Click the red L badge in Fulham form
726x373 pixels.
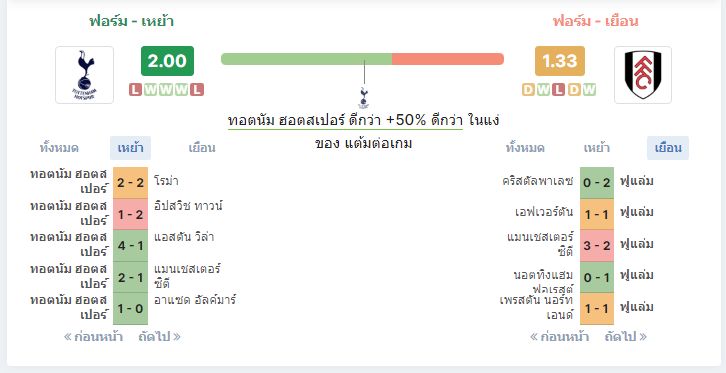click(x=559, y=89)
